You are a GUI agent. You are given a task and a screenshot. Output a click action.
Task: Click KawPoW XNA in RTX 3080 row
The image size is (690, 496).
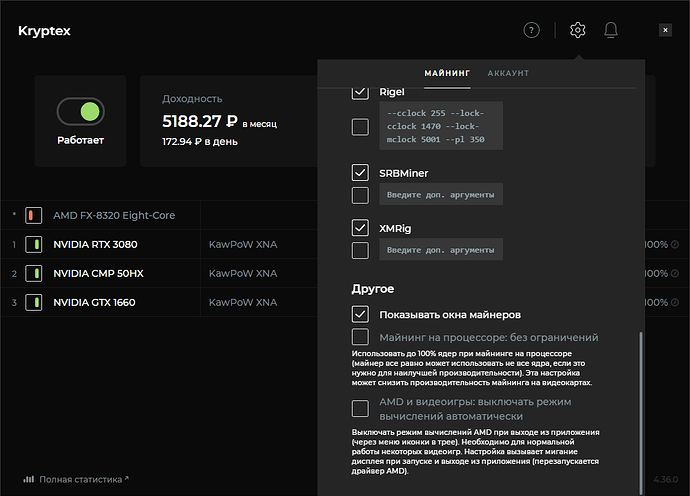243,244
